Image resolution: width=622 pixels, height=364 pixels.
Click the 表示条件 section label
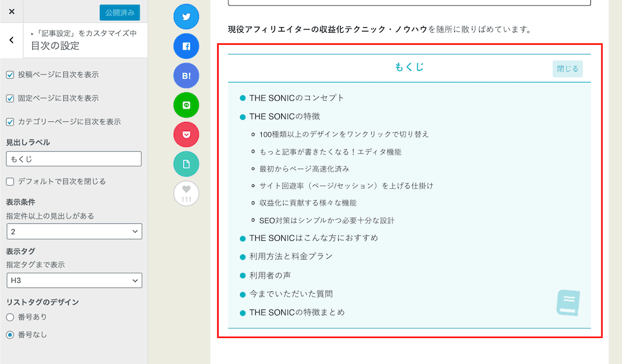[x=21, y=203]
